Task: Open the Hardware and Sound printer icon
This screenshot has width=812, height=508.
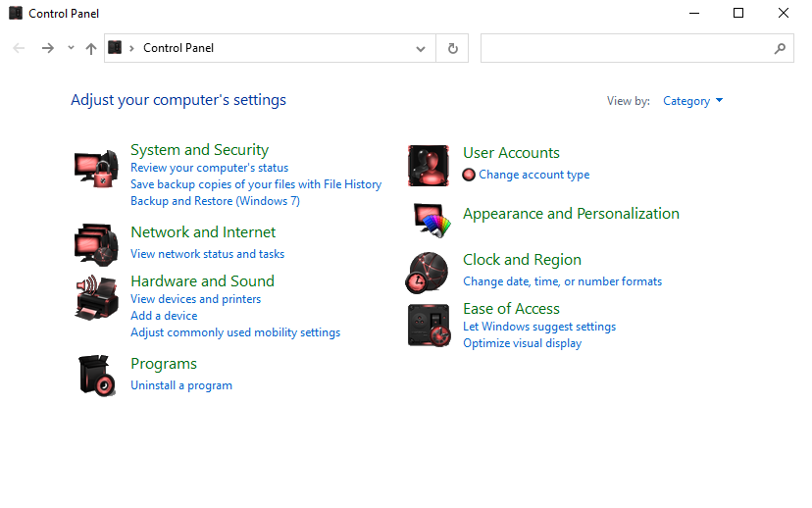Action: pos(97,297)
